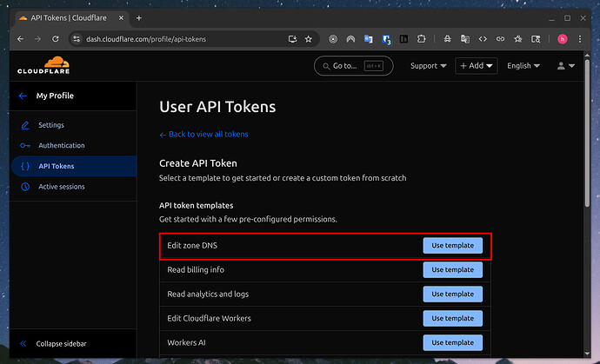600x364 pixels.
Task: Close the API Tokens browser tab
Action: pyautogui.click(x=121, y=18)
